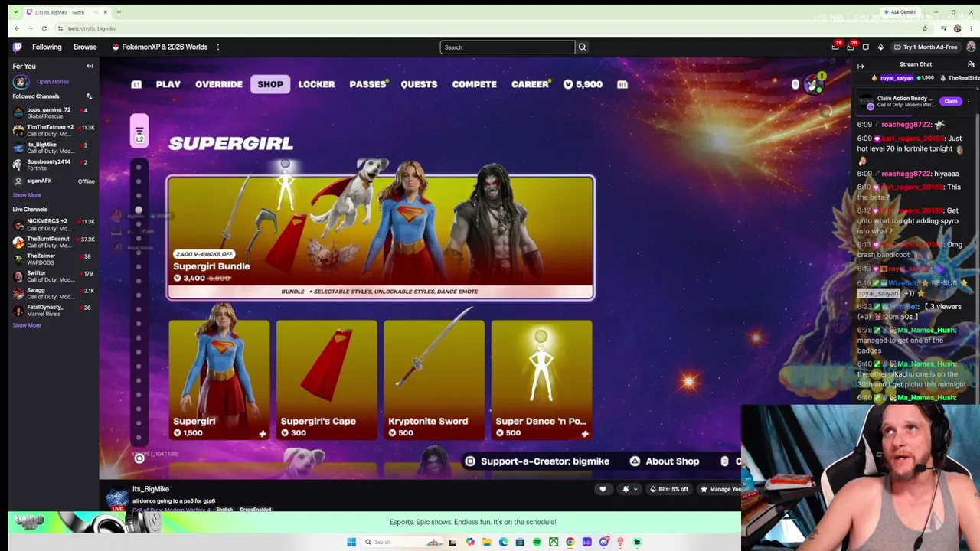Select the Super Dance 'n Po... emote card
Screen dimensions: 980x551
[541, 380]
